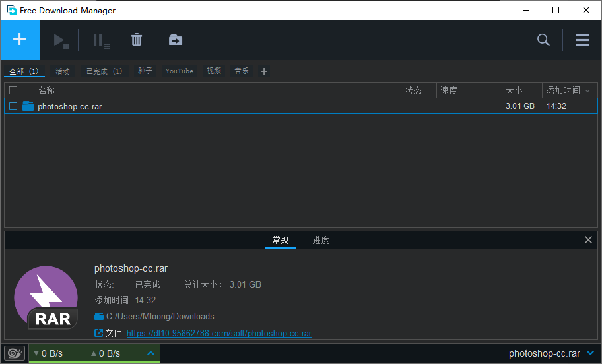This screenshot has width=602, height=364.
Task: Click photoshop-cc.rar label in status bar
Action: pyautogui.click(x=545, y=353)
